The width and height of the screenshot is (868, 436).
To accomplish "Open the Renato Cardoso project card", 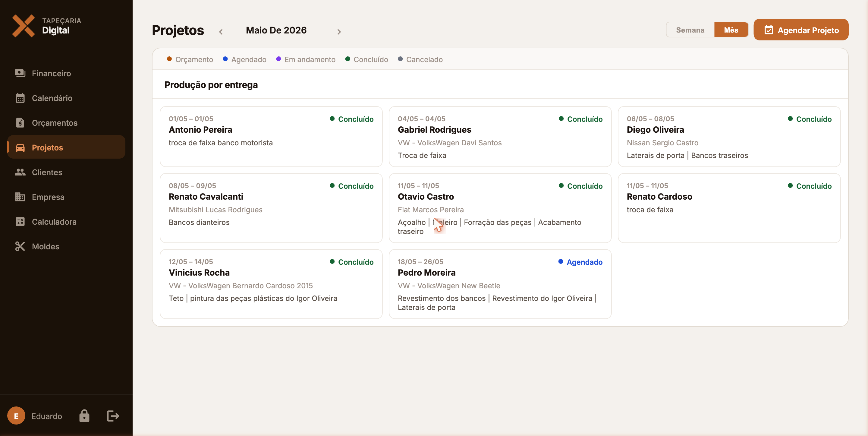I will point(729,208).
